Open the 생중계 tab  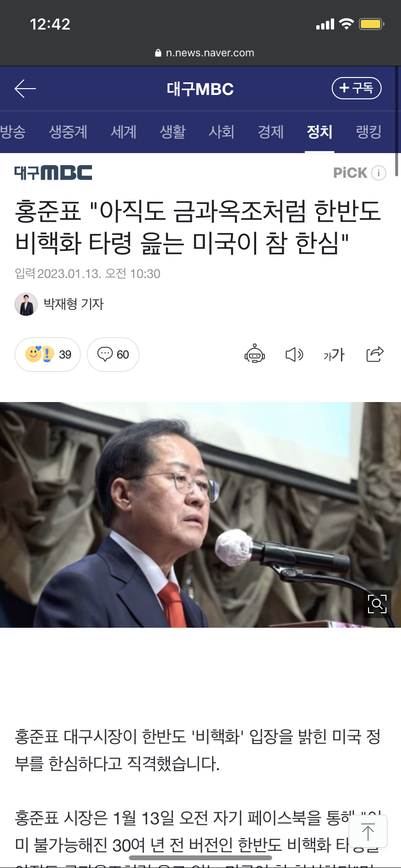(x=68, y=132)
